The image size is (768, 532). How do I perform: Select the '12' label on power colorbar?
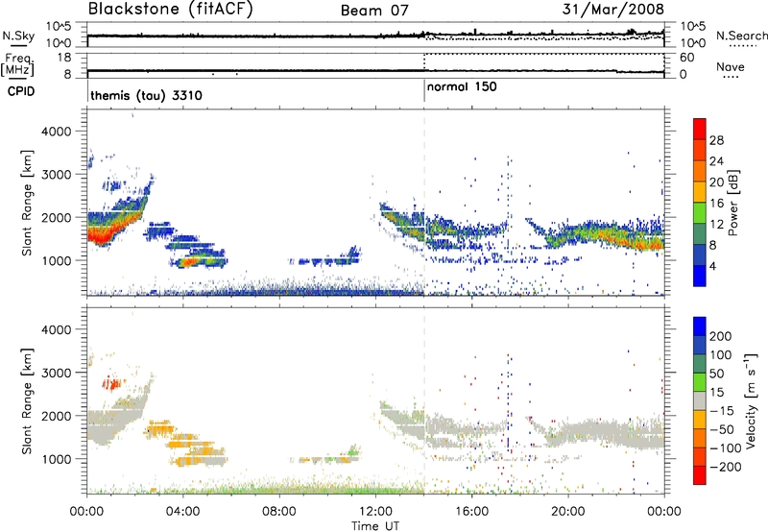(x=716, y=225)
